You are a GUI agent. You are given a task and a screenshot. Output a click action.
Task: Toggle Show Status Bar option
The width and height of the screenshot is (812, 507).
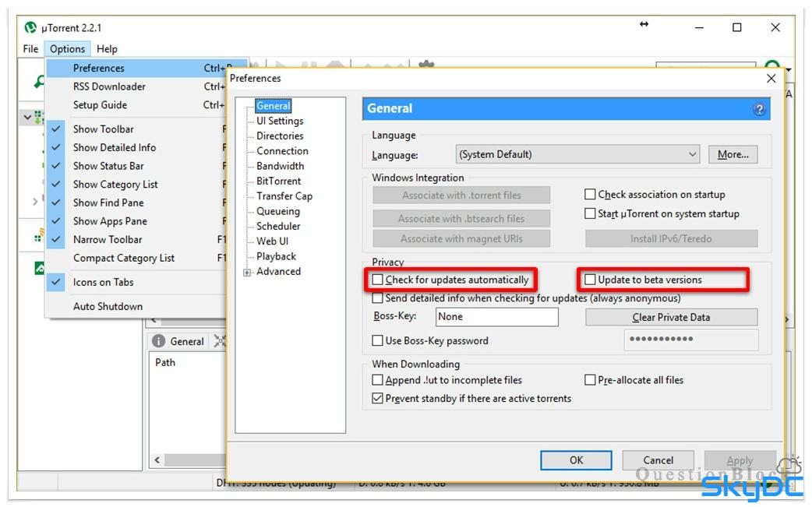pyautogui.click(x=137, y=166)
